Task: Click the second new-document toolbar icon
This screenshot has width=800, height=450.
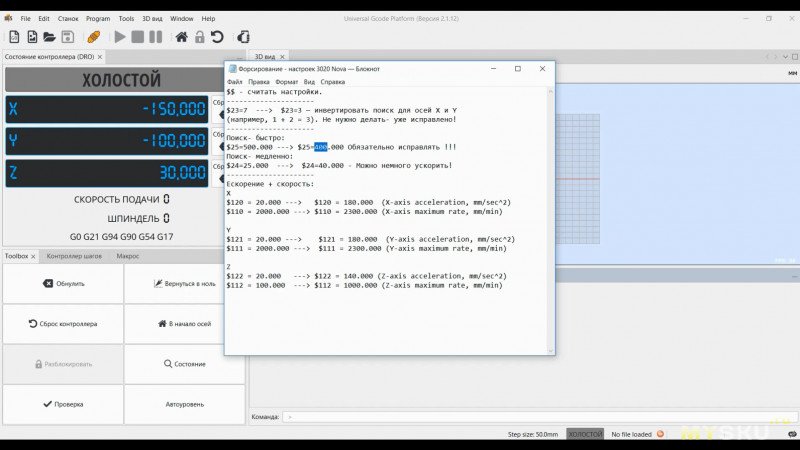Action: [x=32, y=37]
